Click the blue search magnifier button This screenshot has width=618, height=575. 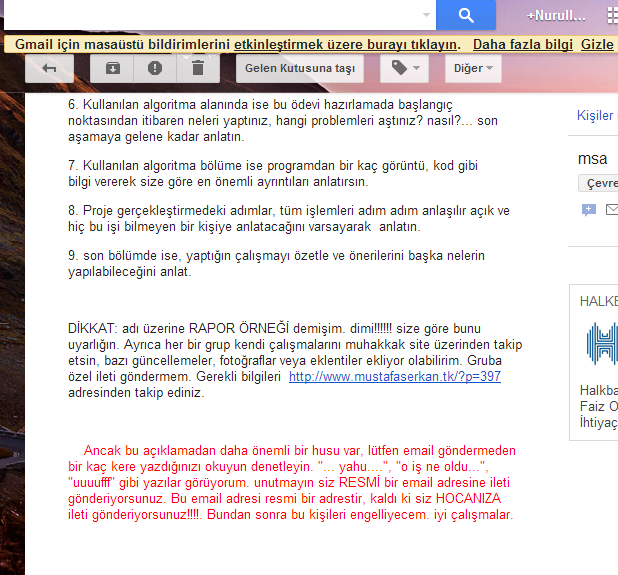point(466,15)
